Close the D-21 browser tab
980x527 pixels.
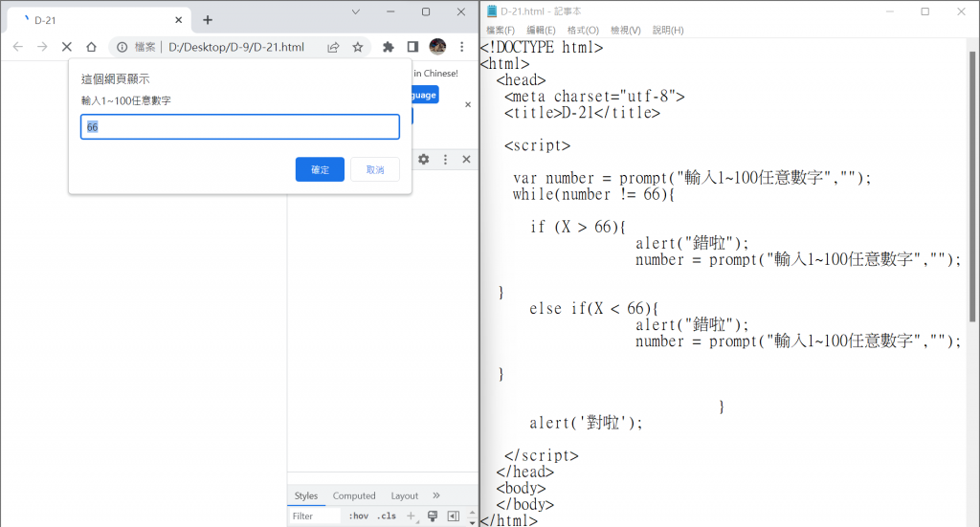coord(179,20)
